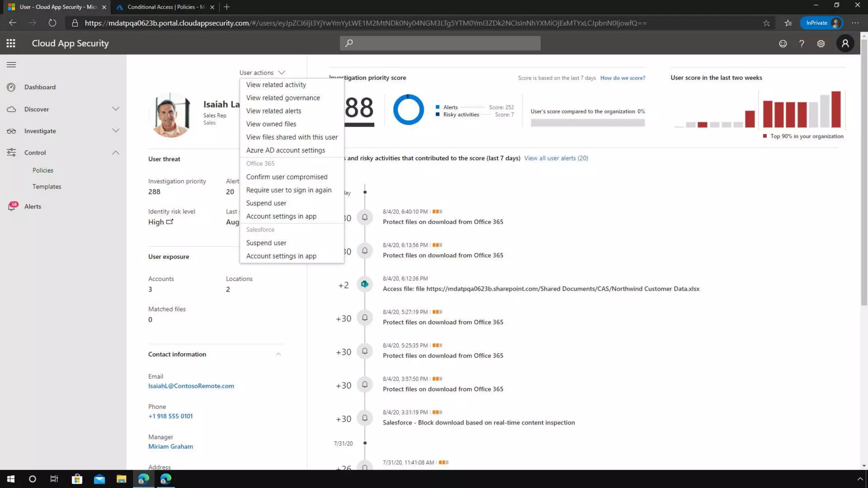This screenshot has height=488, width=868.
Task: Open the identity risk level external link icon
Action: (170, 222)
